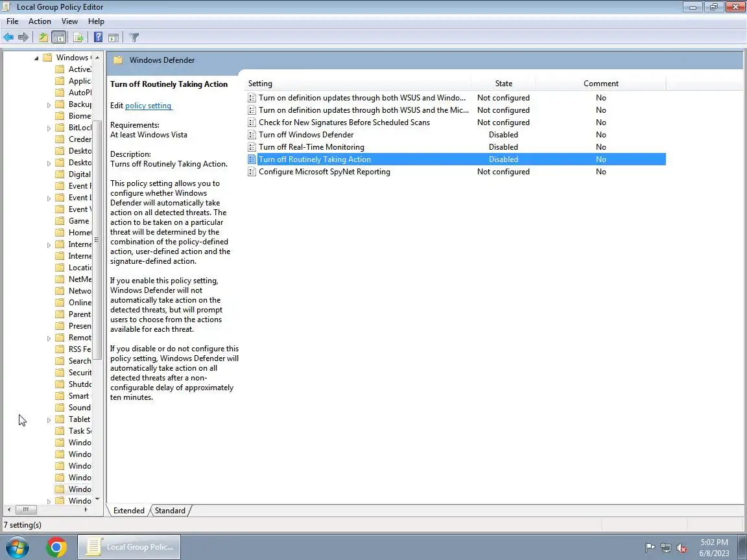
Task: Select the Parent tree item
Action: tap(80, 314)
